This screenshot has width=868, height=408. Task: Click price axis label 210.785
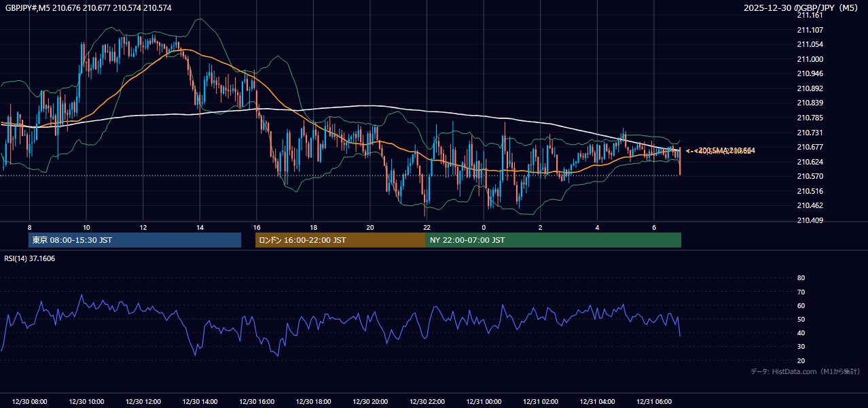(810, 118)
